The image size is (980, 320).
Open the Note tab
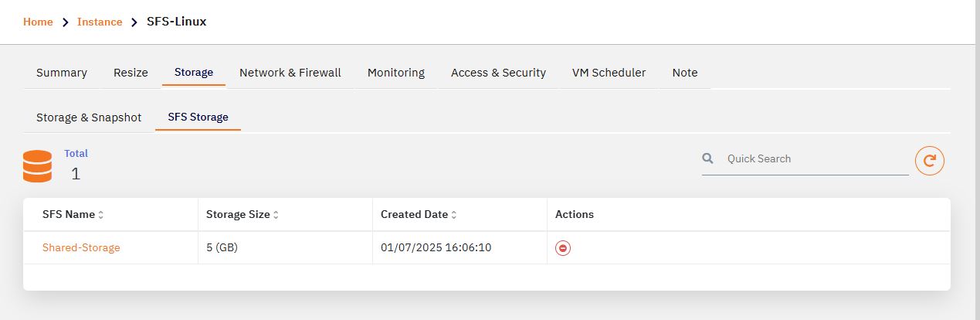[685, 73]
